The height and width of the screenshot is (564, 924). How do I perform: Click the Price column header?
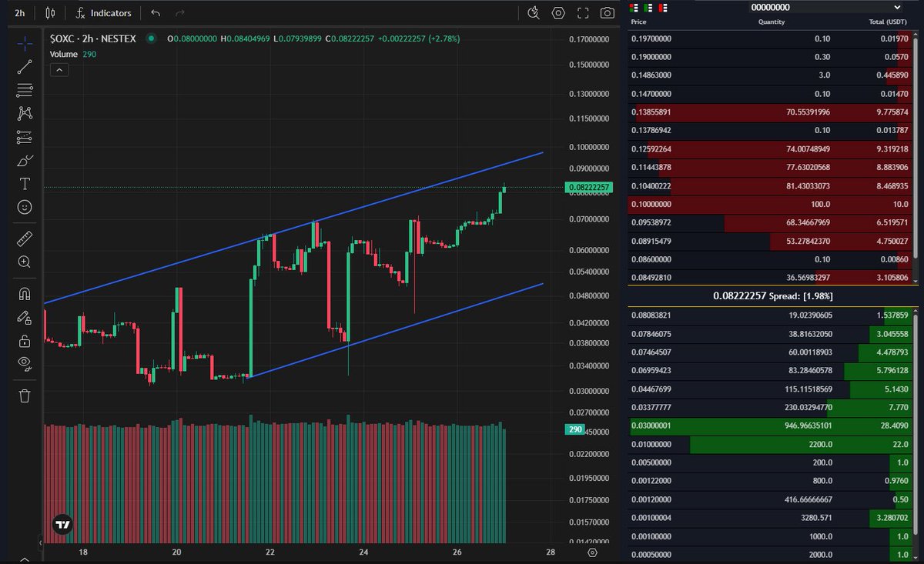(638, 22)
